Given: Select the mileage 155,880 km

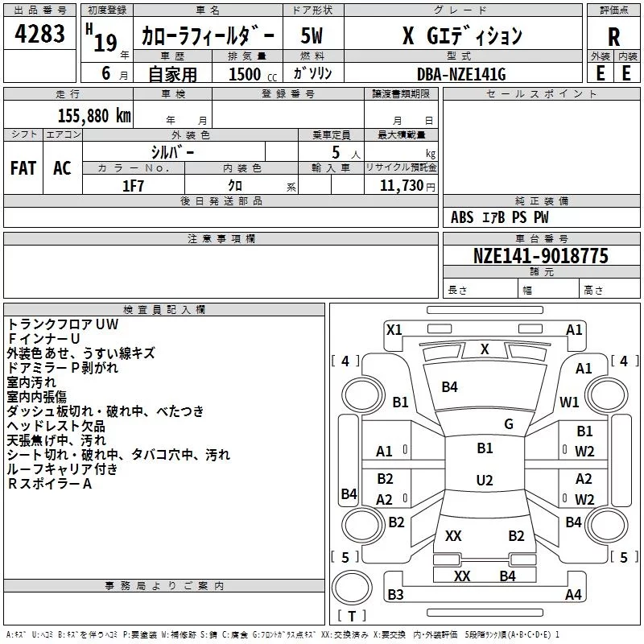Looking at the screenshot, I should [x=94, y=115].
